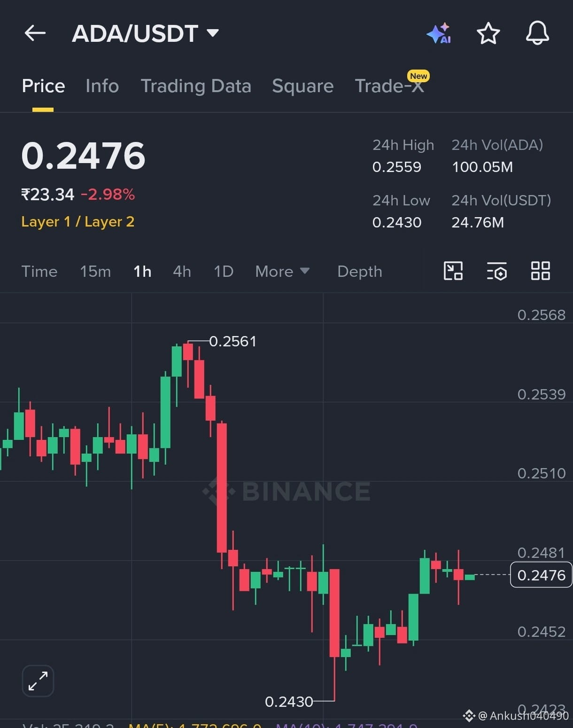The width and height of the screenshot is (573, 728).
Task: Show the Depth chart view
Action: [360, 271]
